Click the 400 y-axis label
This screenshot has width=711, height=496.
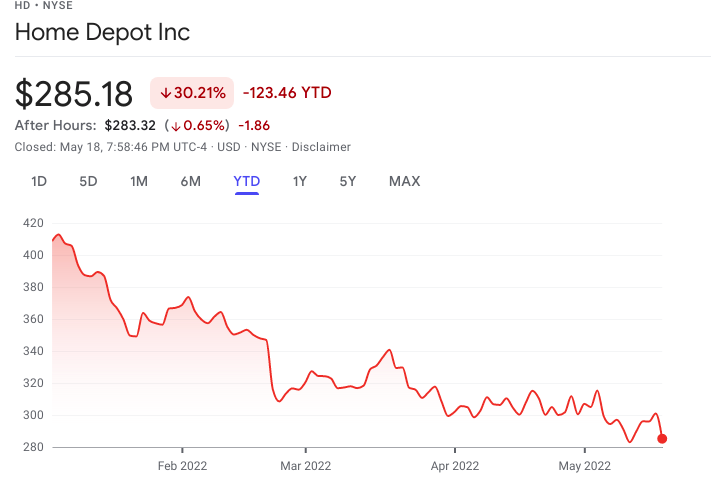click(x=33, y=255)
